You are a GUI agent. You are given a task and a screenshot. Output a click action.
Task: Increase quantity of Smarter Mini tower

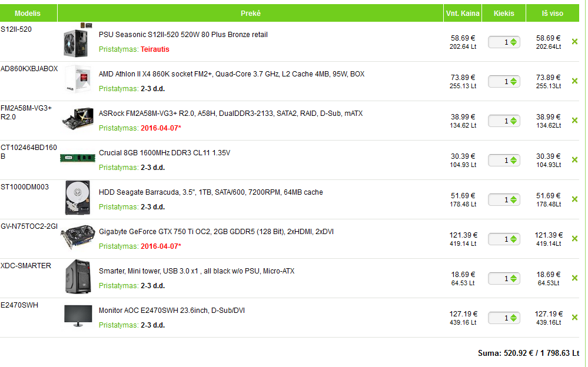(x=514, y=276)
